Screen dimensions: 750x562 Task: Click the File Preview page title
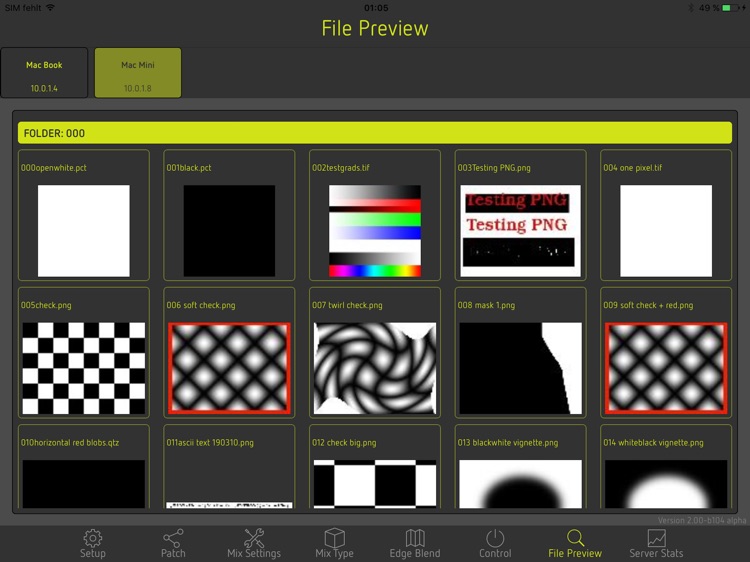pos(375,28)
